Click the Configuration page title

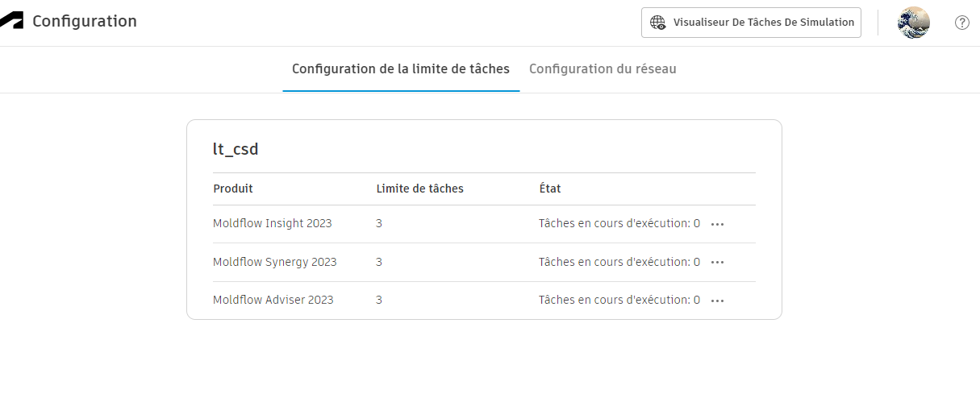point(85,22)
